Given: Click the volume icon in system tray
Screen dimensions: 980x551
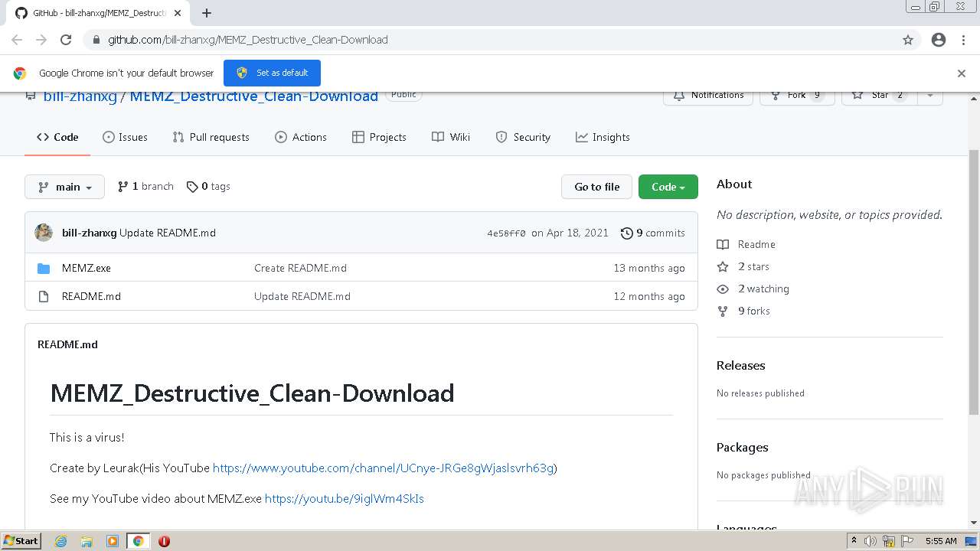Looking at the screenshot, I should (x=871, y=541).
